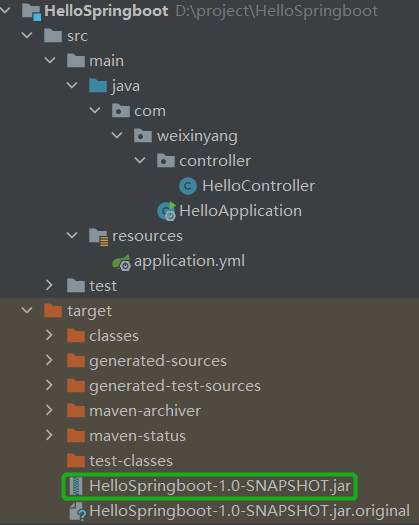The width and height of the screenshot is (419, 525).
Task: Select the weixinyang package
Action: tap(197, 136)
